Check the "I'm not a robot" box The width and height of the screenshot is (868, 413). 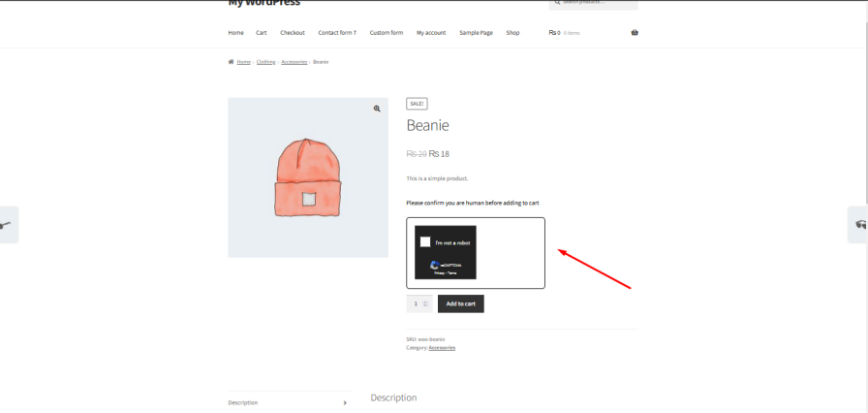coord(425,242)
